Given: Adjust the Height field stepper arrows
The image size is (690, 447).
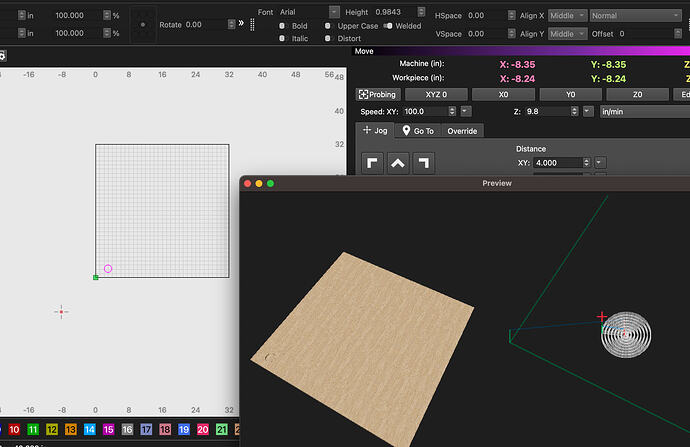Looking at the screenshot, I should coord(422,12).
